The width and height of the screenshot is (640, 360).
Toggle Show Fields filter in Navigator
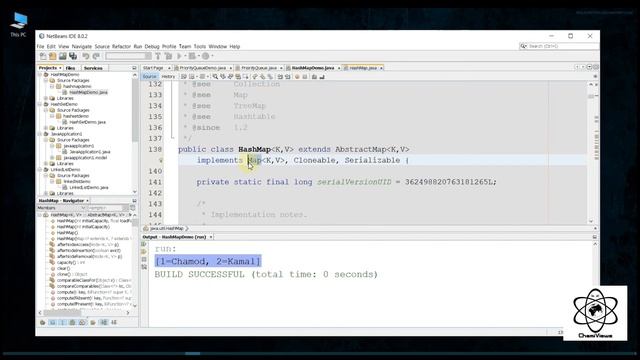[x=53, y=322]
